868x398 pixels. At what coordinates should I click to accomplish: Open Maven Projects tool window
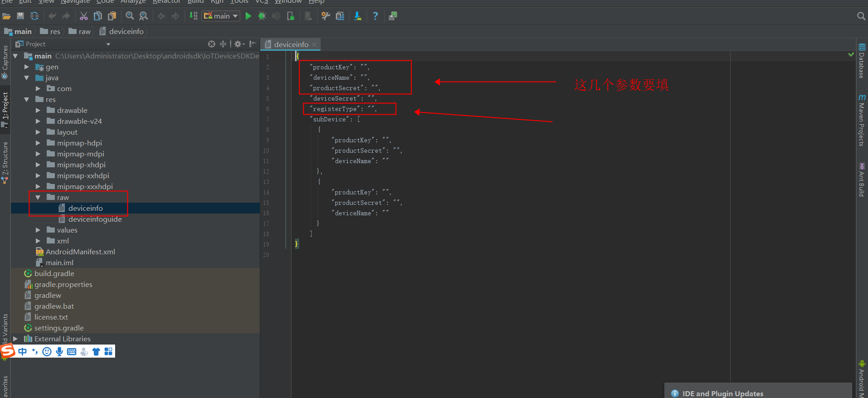862,120
